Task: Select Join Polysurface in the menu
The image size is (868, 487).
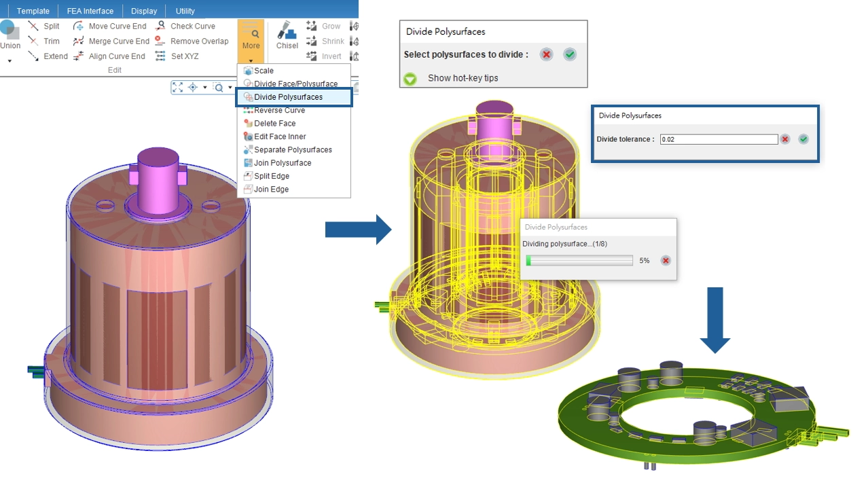Action: tap(283, 163)
